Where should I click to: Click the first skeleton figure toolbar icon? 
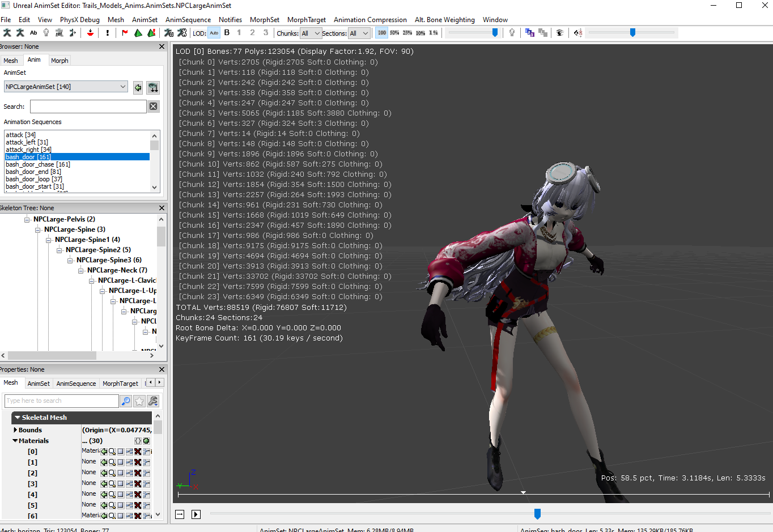point(7,33)
